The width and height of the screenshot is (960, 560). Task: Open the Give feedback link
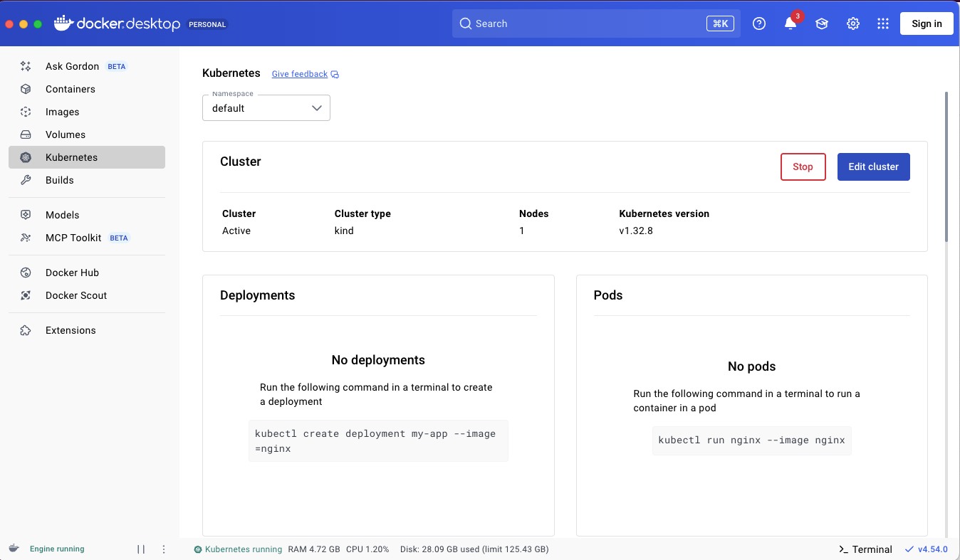pyautogui.click(x=300, y=74)
